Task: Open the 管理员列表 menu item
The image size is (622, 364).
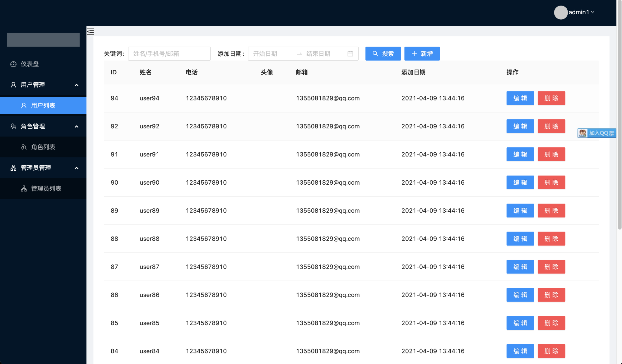Action: (x=43, y=189)
